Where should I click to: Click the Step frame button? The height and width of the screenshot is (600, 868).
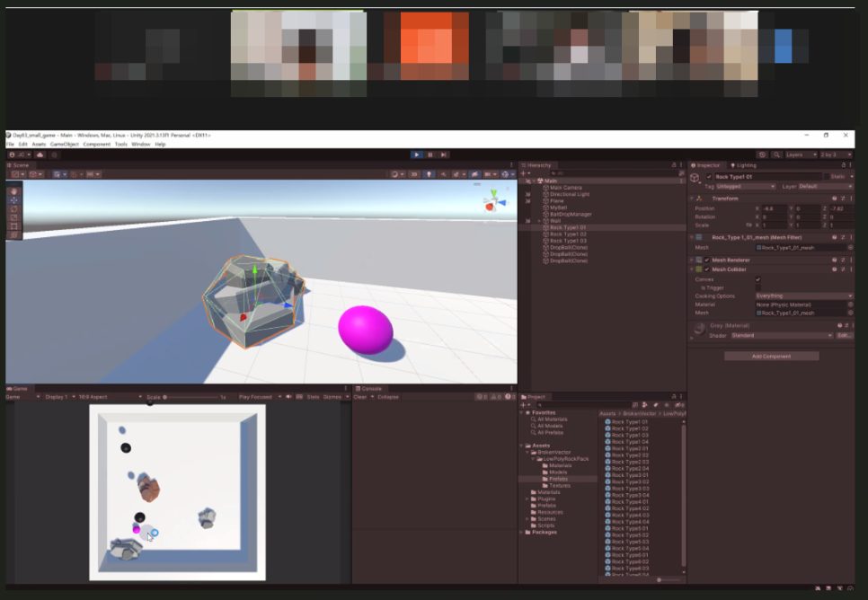(443, 155)
